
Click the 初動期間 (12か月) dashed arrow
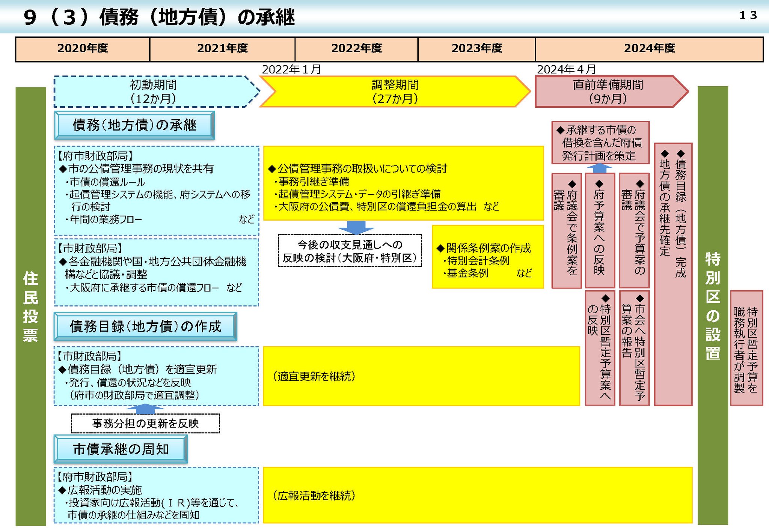point(153,92)
